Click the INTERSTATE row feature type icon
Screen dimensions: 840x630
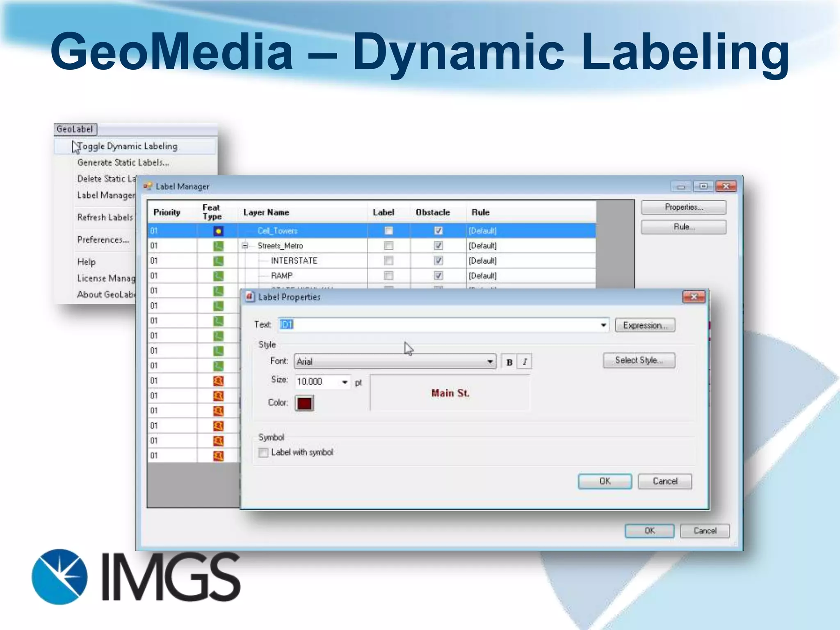[218, 261]
